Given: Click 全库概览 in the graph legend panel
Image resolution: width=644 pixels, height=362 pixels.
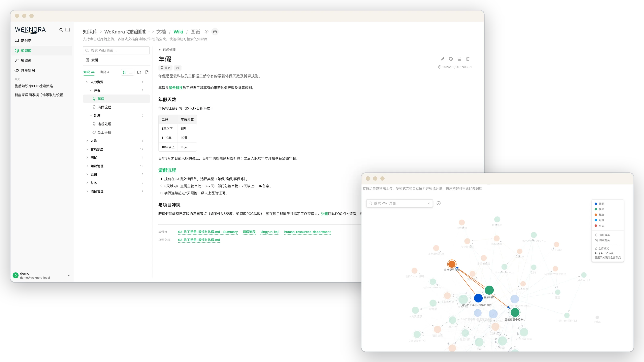Looking at the screenshot, I should tap(602, 249).
